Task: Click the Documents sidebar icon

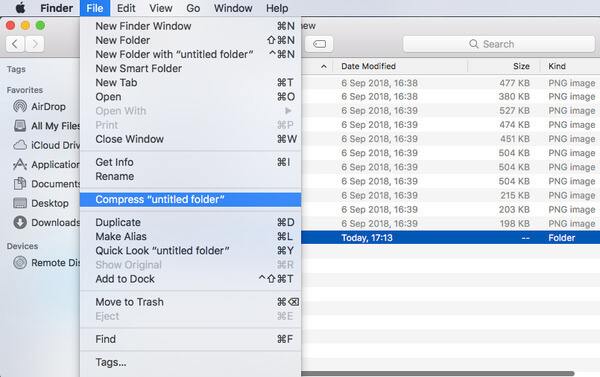Action: coord(20,184)
